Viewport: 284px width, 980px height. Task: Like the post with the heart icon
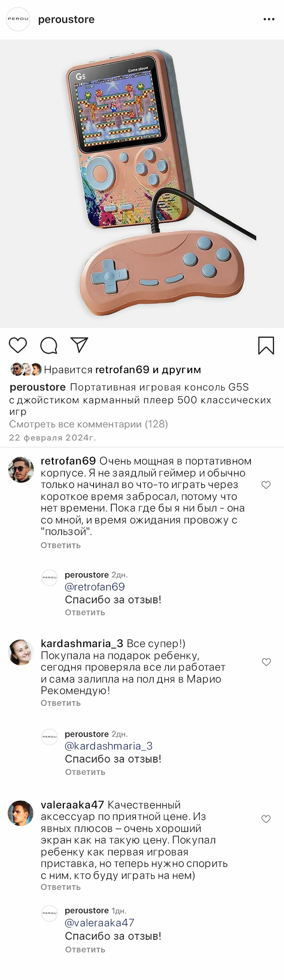point(18,345)
